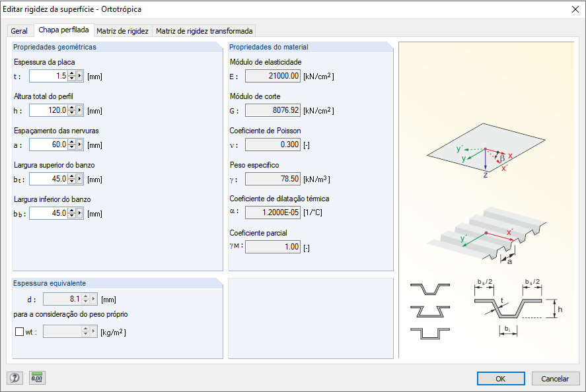Enable the wt self-weight checkbox
Screen dimensions: 586x392
tap(19, 331)
